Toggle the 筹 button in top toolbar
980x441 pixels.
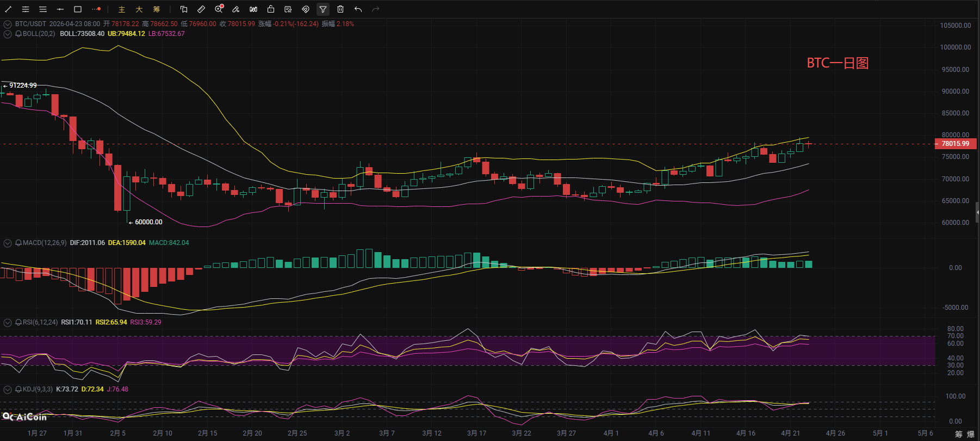coord(157,9)
